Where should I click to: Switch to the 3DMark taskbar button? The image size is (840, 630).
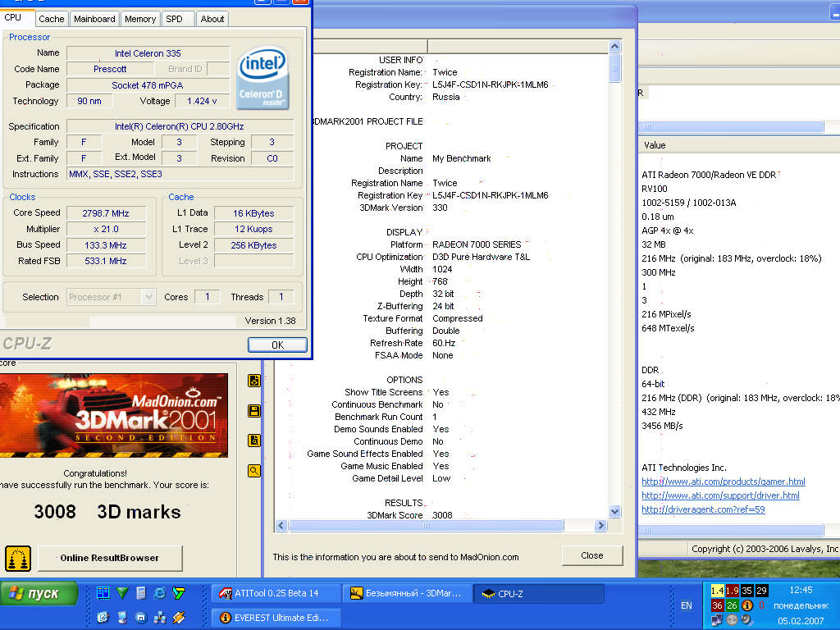pyautogui.click(x=408, y=593)
